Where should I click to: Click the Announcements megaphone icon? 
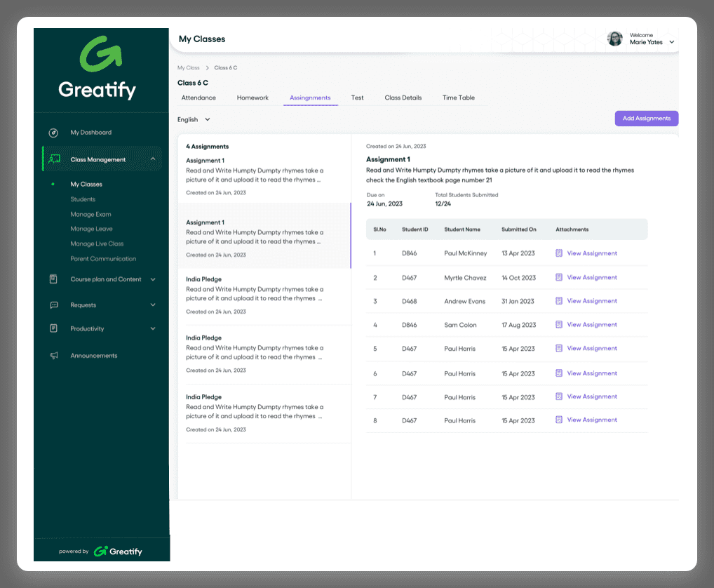(53, 356)
